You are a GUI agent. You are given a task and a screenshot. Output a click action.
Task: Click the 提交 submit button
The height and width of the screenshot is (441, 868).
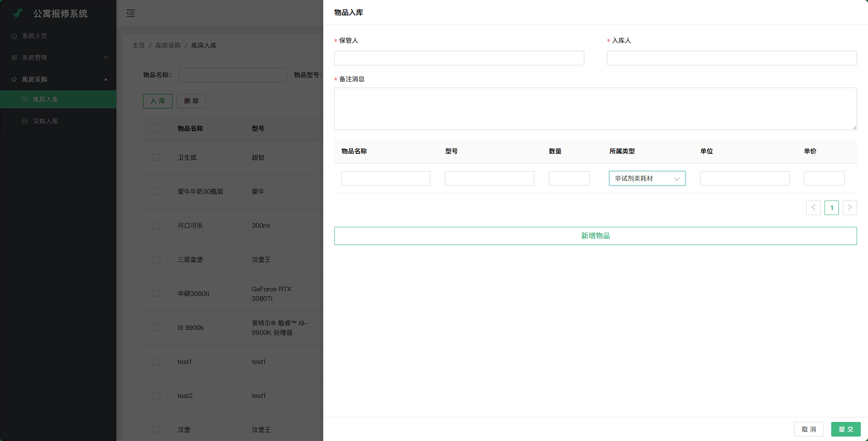(845, 429)
